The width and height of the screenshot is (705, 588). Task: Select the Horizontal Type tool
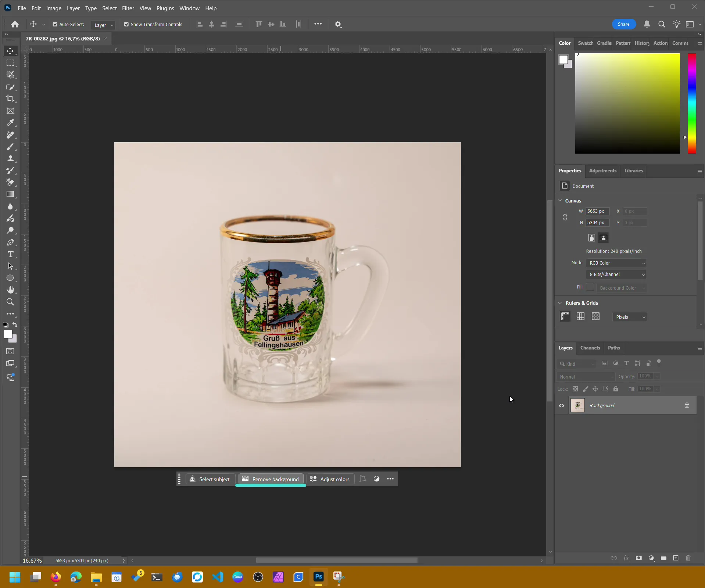[10, 254]
